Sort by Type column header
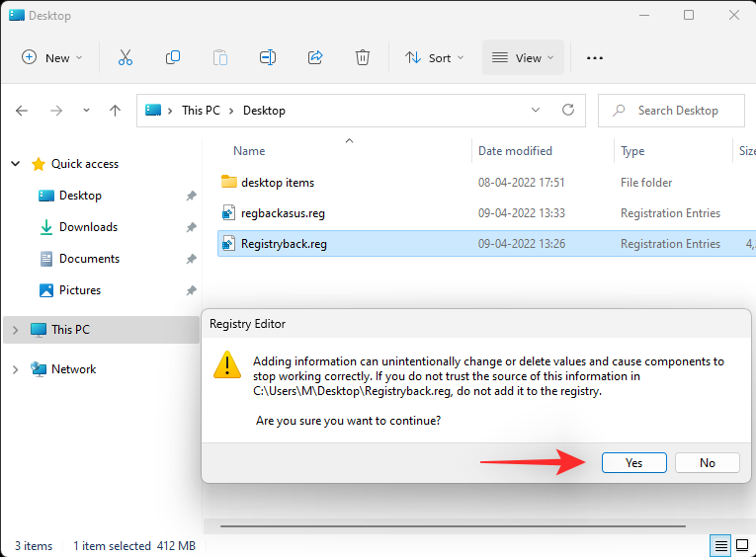Image resolution: width=756 pixels, height=557 pixels. pyautogui.click(x=632, y=151)
